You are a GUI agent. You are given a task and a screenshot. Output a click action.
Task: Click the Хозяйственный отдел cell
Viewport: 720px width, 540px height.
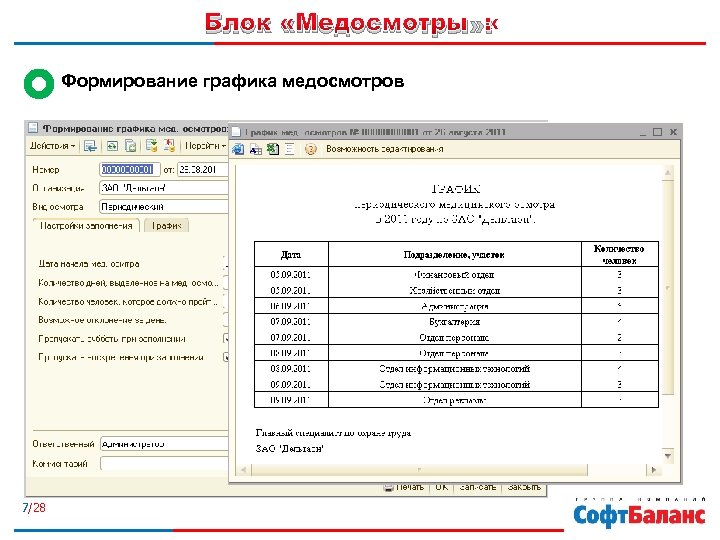pyautogui.click(x=454, y=290)
